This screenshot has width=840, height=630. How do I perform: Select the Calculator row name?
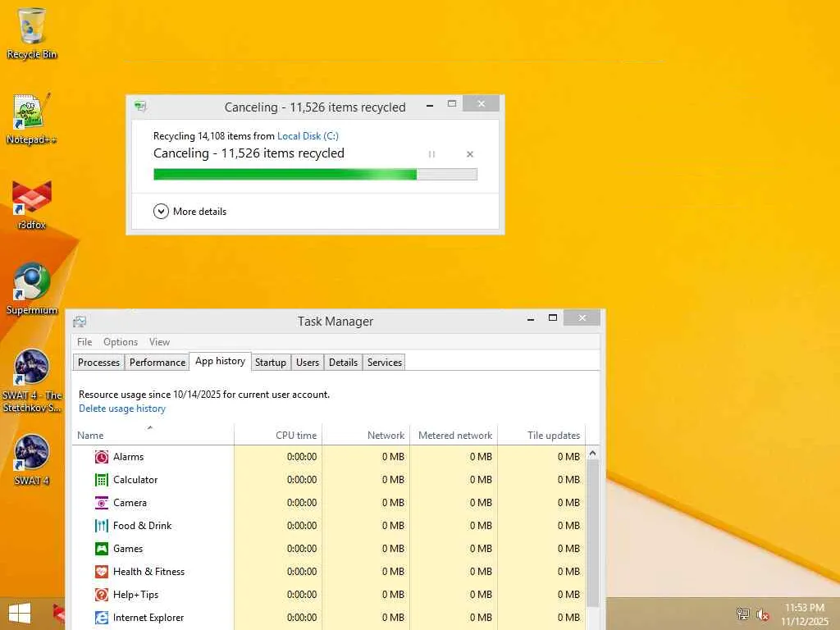pos(135,480)
